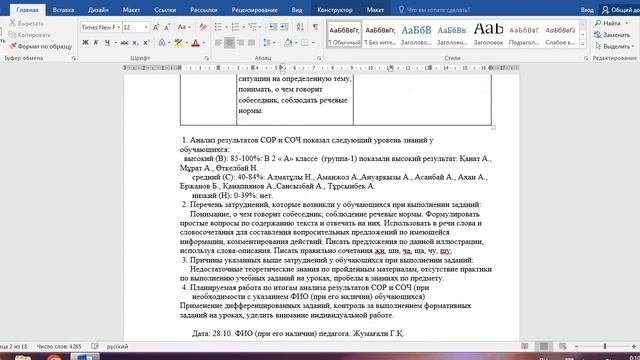Open clipboard pane launcher
The image size is (640, 360).
pyautogui.click(x=74, y=58)
